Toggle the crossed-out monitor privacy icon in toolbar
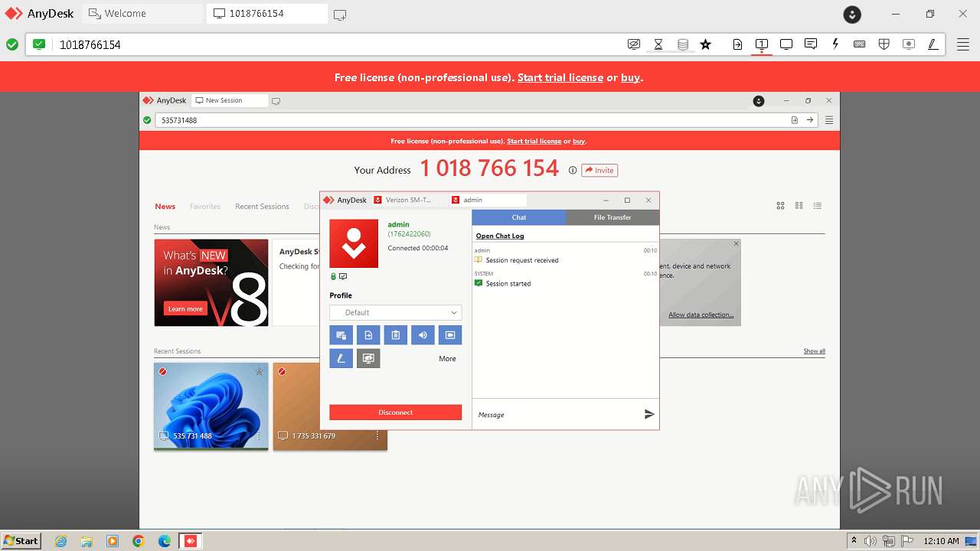Viewport: 980px width, 551px height. click(633, 44)
